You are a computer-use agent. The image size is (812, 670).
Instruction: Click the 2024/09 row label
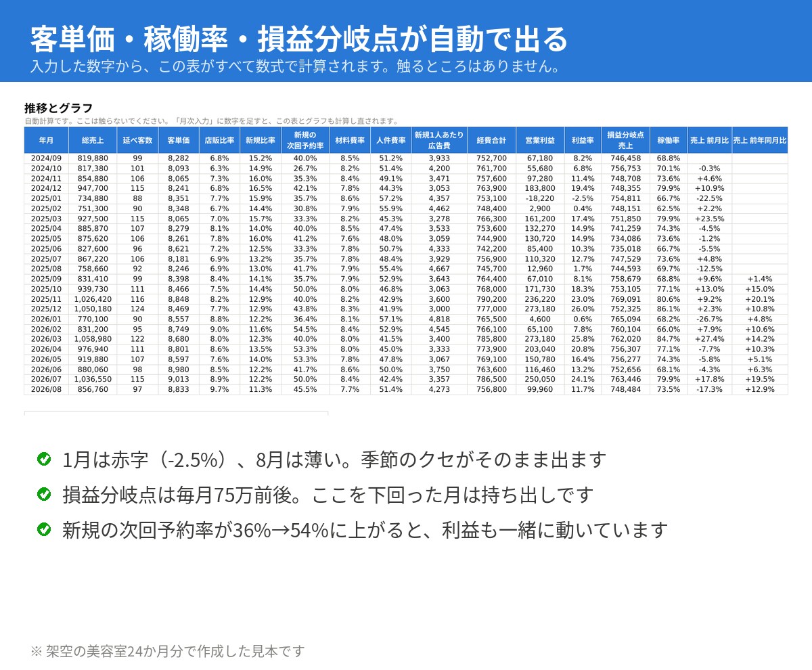pos(46,158)
